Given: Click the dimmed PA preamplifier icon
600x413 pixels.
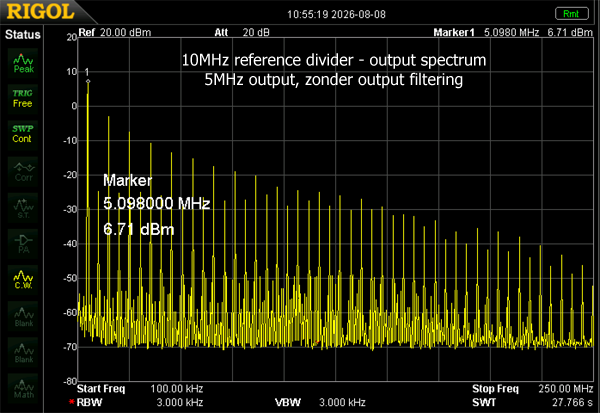Looking at the screenshot, I should pyautogui.click(x=23, y=244).
